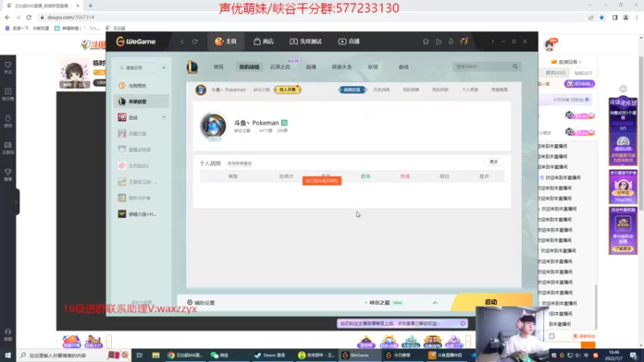Click green badge next to Pokeman name
Image resolution: width=644 pixels, height=362 pixels.
pyautogui.click(x=284, y=123)
